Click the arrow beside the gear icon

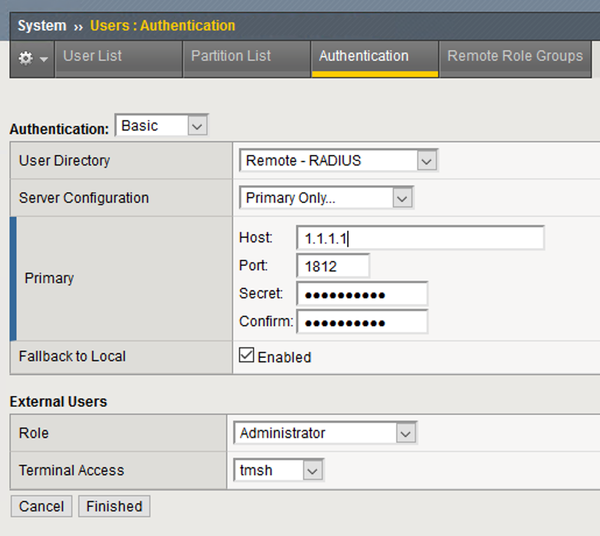[44, 60]
